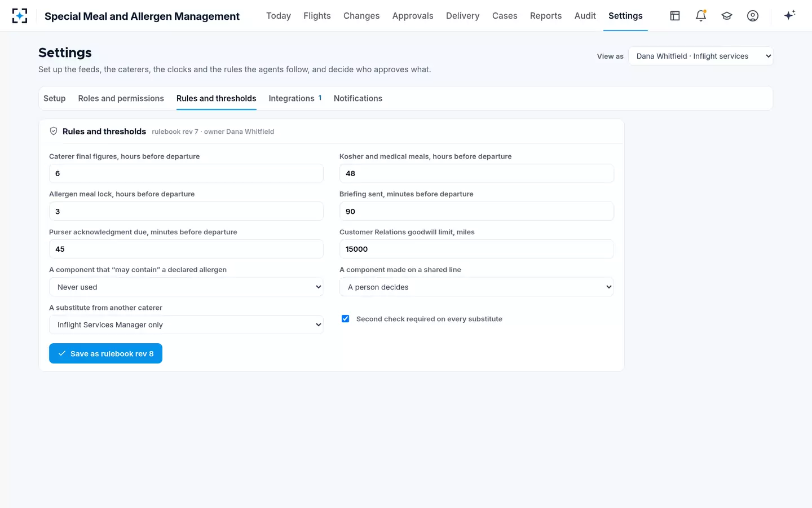Open the Reports menu

click(546, 16)
